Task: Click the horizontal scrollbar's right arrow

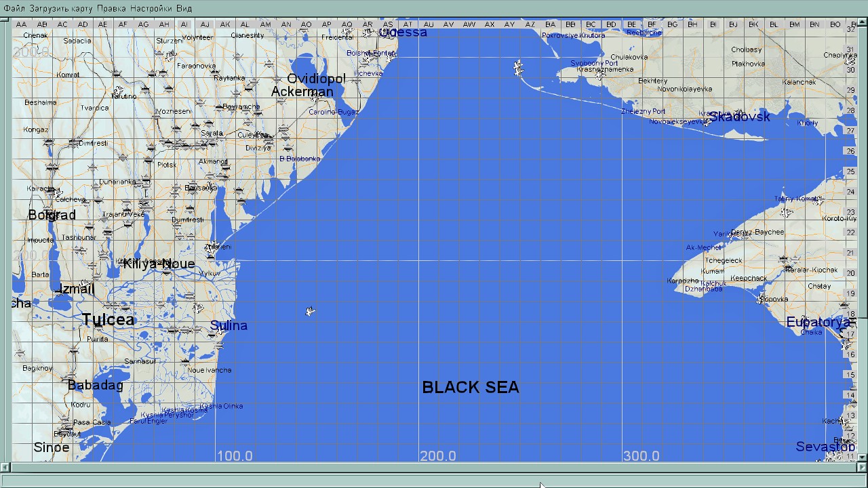Action: coord(862,467)
